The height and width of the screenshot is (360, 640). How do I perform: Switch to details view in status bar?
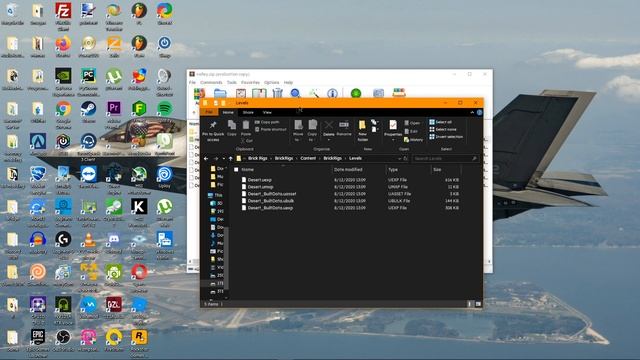point(470,304)
